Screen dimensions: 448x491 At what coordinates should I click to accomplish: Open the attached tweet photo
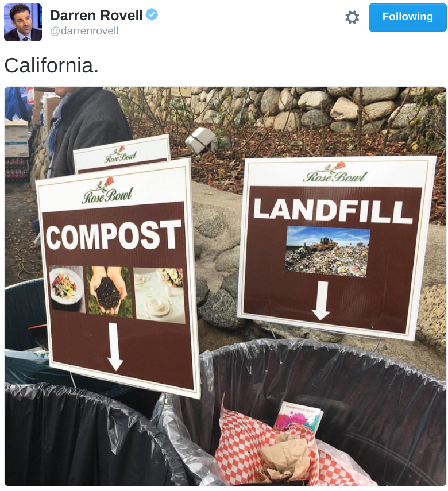coord(225,287)
